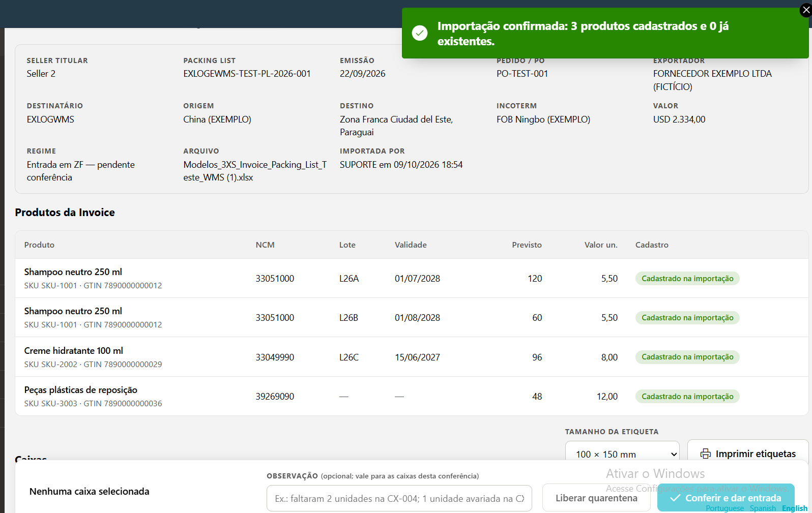
Task: Click the PO-TEST-001 order value
Action: pyautogui.click(x=522, y=74)
